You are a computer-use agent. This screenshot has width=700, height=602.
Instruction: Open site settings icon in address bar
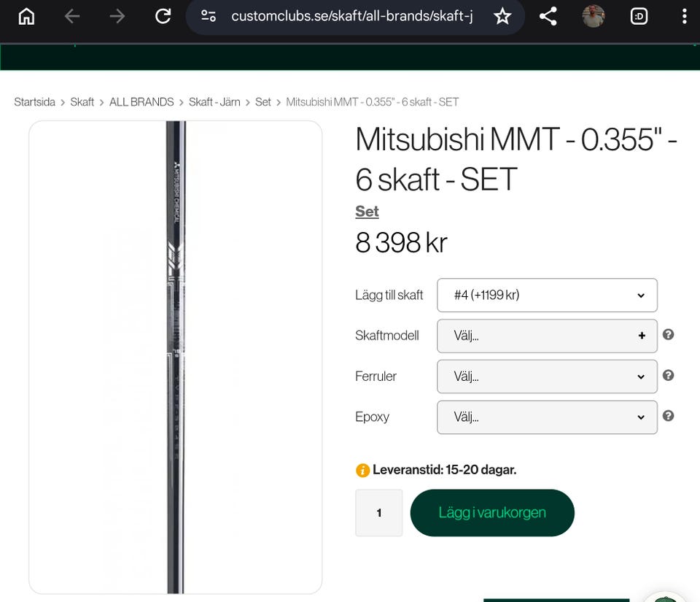pyautogui.click(x=208, y=17)
